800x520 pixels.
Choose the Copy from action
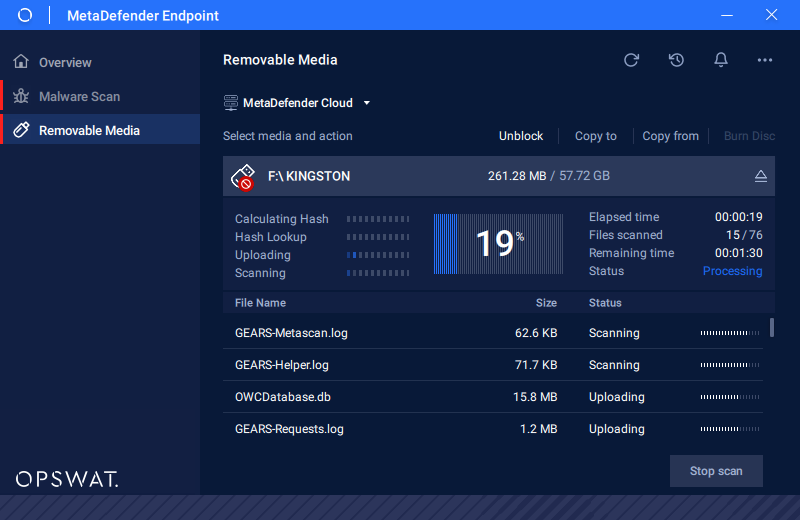(x=670, y=136)
